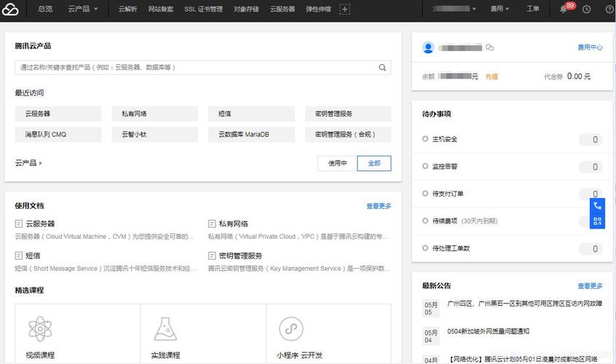Open the 私有网络 documentation title
Screen dimensions: 616x364
(233, 223)
